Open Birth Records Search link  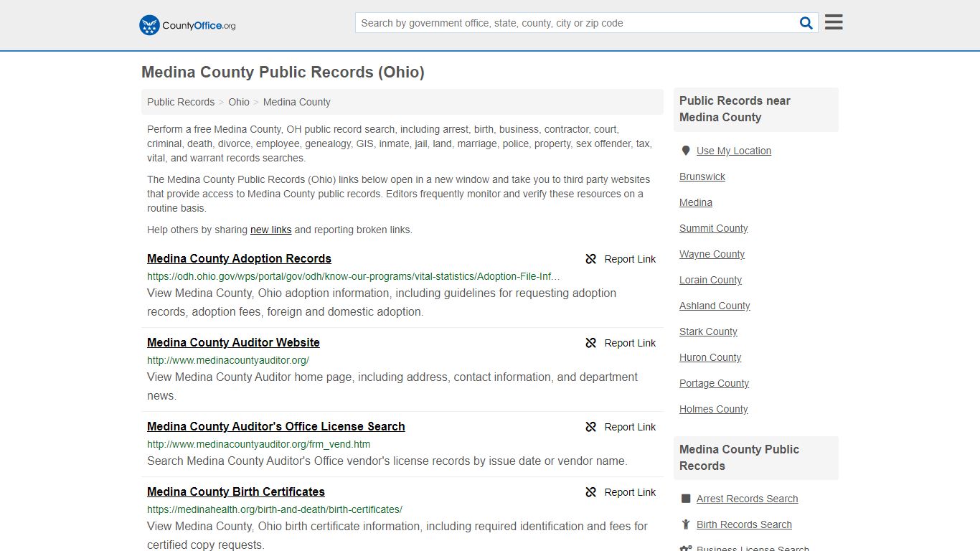pyautogui.click(x=745, y=524)
